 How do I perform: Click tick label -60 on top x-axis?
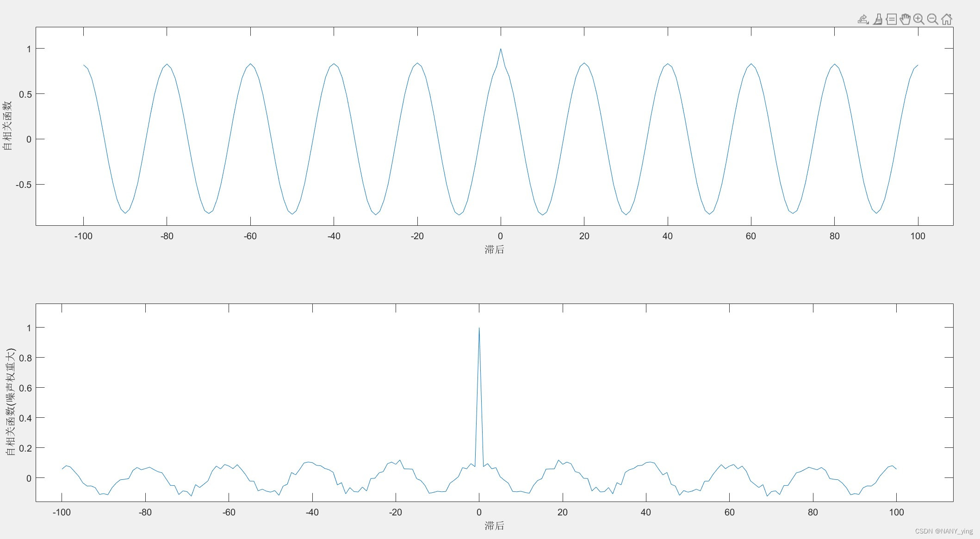250,236
